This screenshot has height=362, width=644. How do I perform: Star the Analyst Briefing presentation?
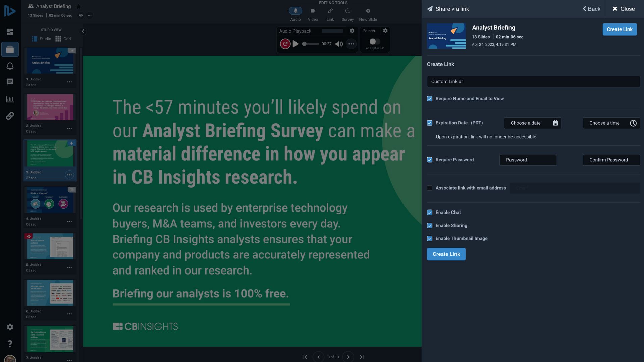(x=78, y=6)
